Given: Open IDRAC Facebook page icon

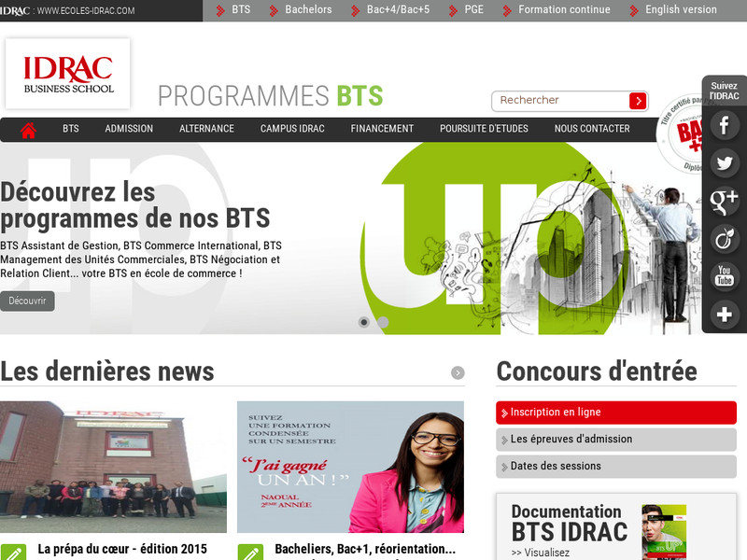Looking at the screenshot, I should click(x=725, y=125).
